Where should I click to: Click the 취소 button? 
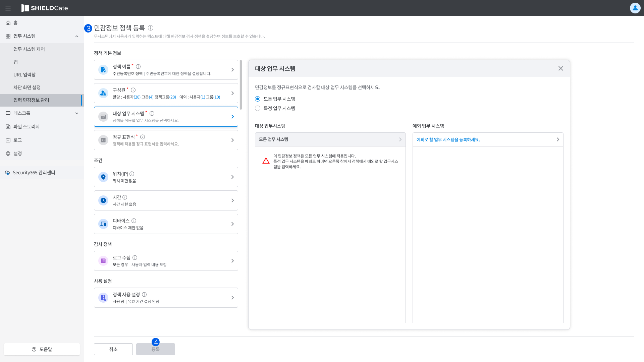click(113, 349)
